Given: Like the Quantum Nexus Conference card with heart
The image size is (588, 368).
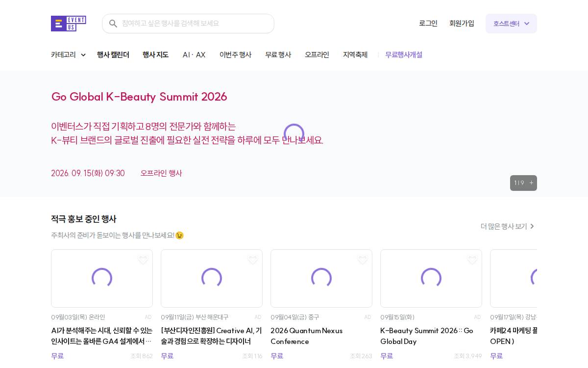Looking at the screenshot, I should [x=363, y=260].
